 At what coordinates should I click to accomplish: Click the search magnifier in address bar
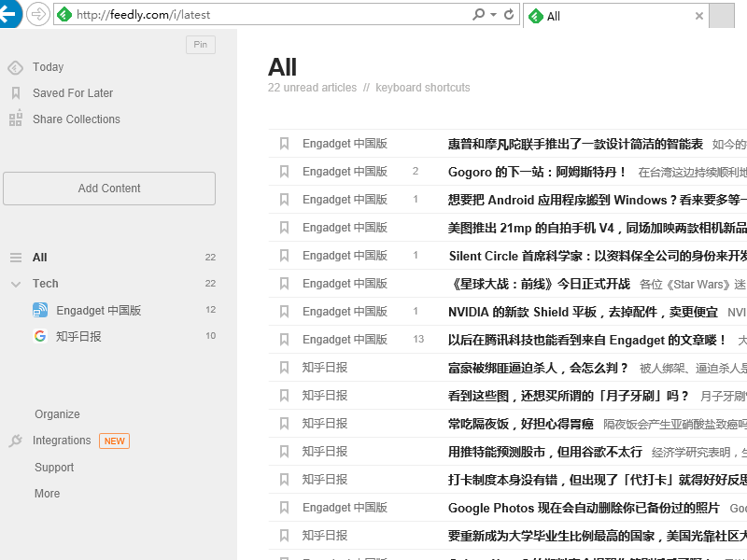point(479,15)
